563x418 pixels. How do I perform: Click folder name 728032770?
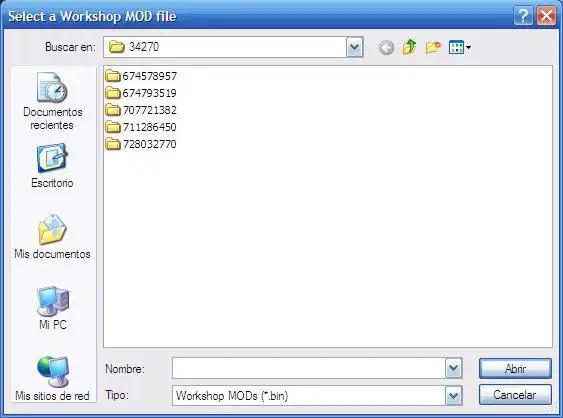click(150, 144)
